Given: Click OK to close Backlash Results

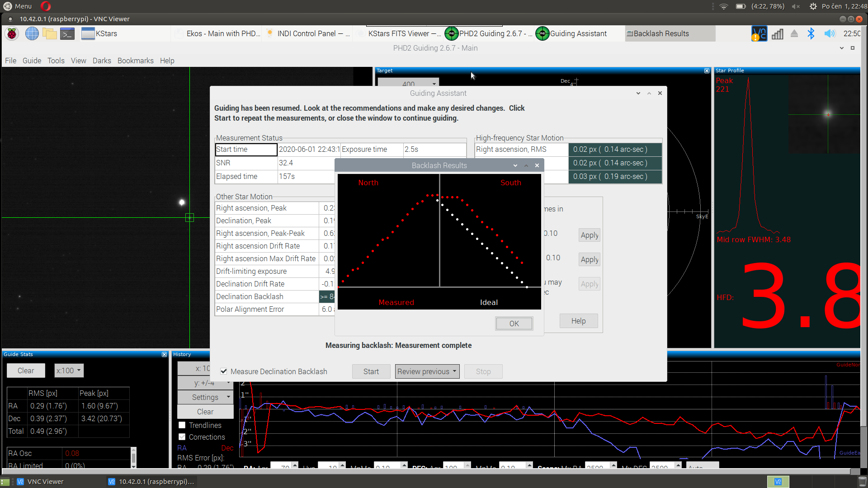Looking at the screenshot, I should 514,324.
